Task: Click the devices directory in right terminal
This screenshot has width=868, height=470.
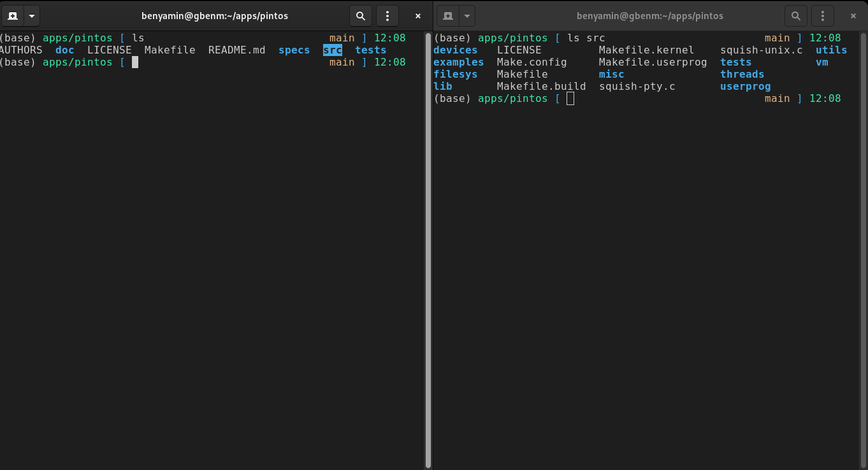Action: [x=456, y=50]
